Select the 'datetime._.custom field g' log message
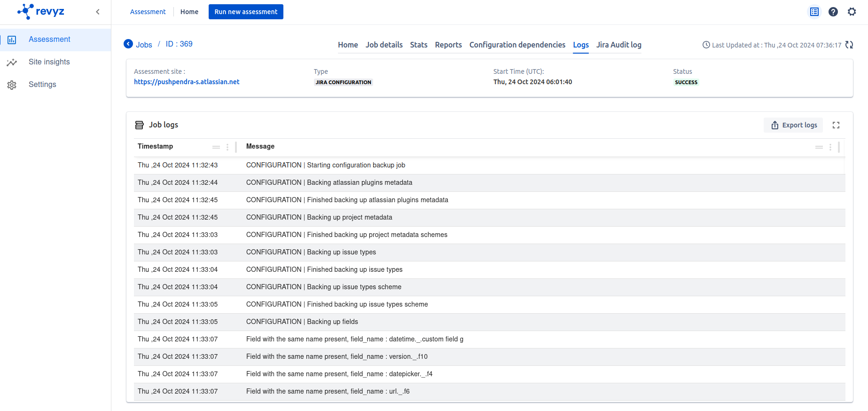 [355, 339]
